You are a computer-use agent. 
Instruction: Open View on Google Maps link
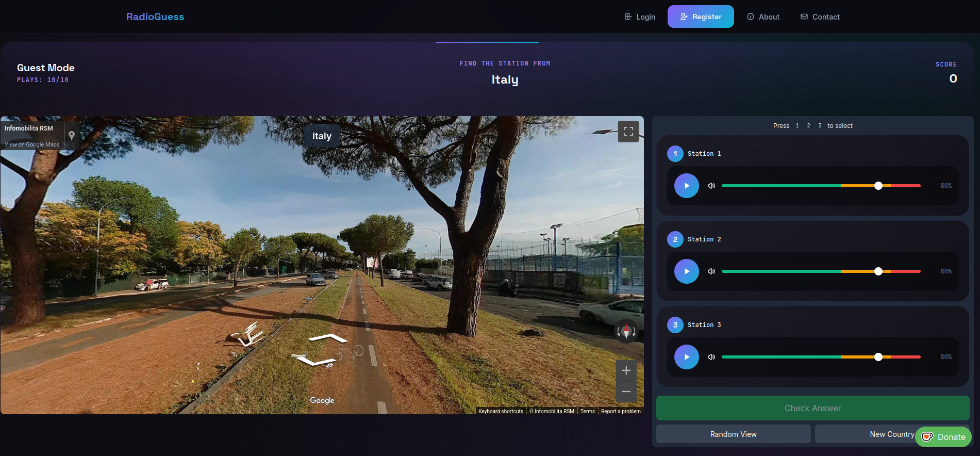pyautogui.click(x=32, y=145)
